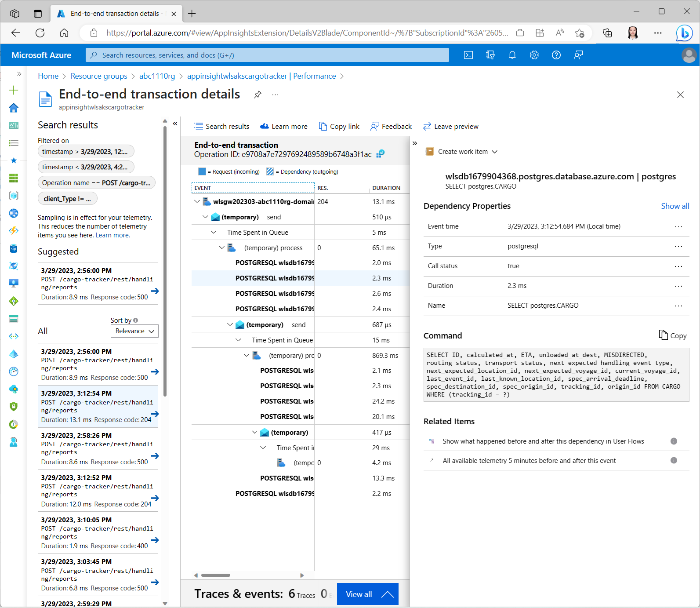Viewport: 700px width, 608px height.
Task: Click the timestamp > 3/29/2023 filter pill
Action: click(x=86, y=152)
